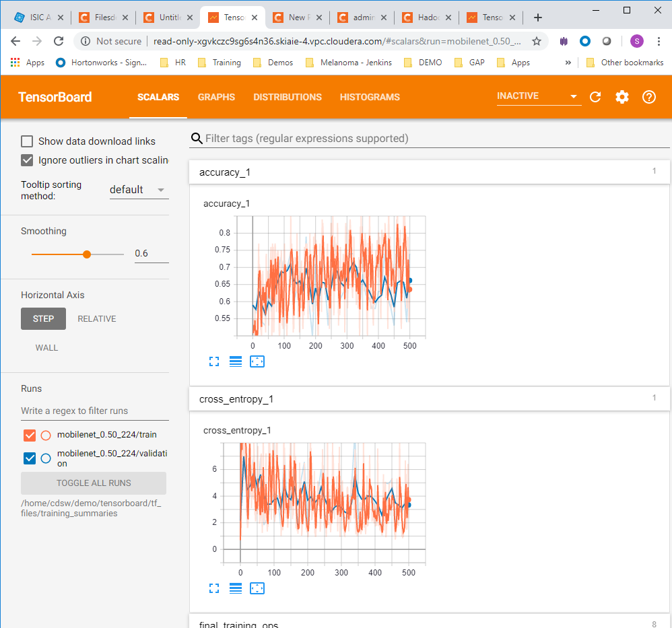The image size is (672, 628).
Task: Open the Hortonworks - Sign... bookmark
Action: 102,63
